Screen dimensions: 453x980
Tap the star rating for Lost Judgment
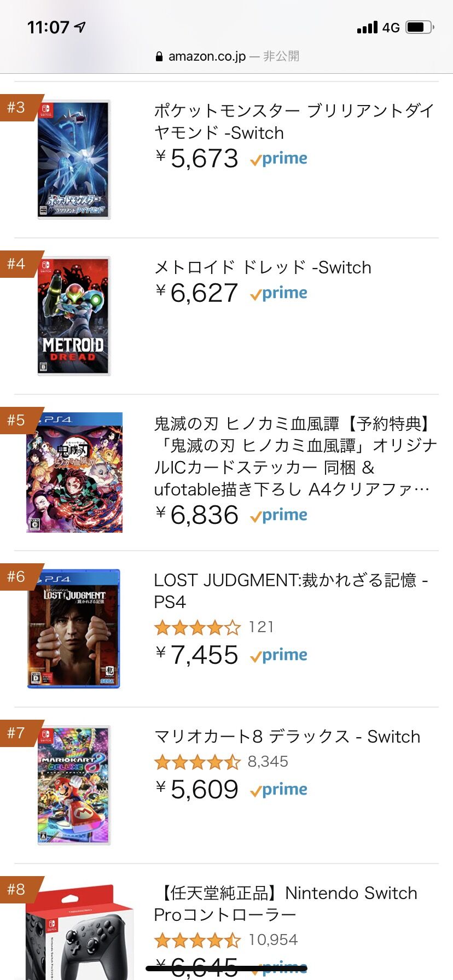click(x=198, y=627)
